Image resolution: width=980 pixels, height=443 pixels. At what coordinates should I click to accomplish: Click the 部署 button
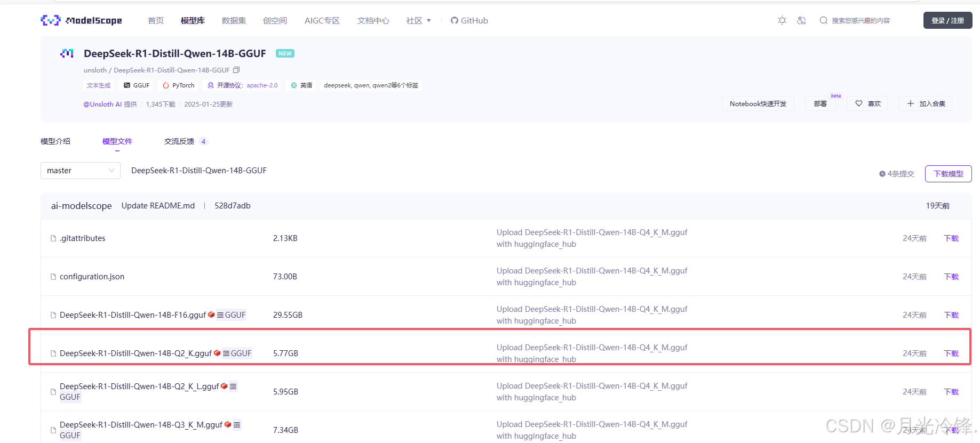coord(820,103)
